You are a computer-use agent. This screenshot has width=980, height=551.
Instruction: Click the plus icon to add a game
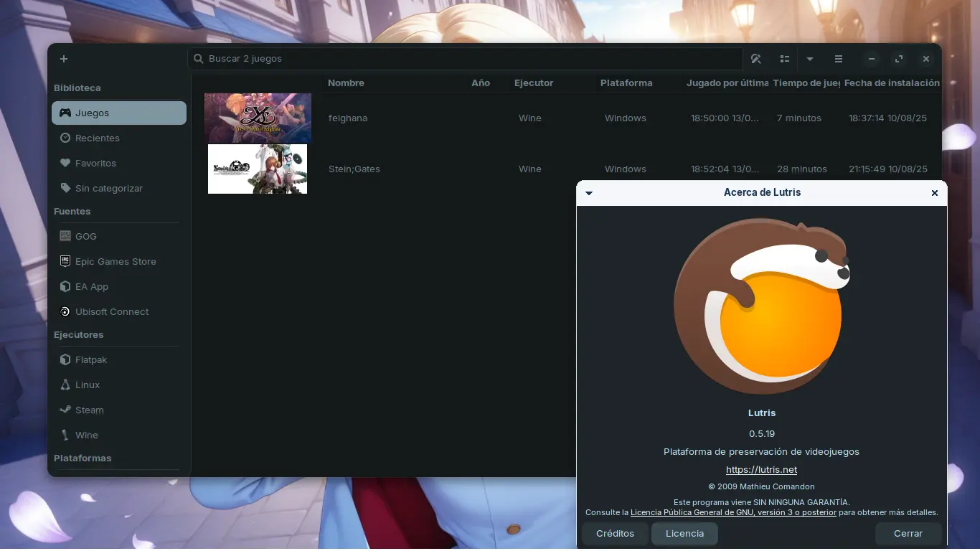point(64,59)
